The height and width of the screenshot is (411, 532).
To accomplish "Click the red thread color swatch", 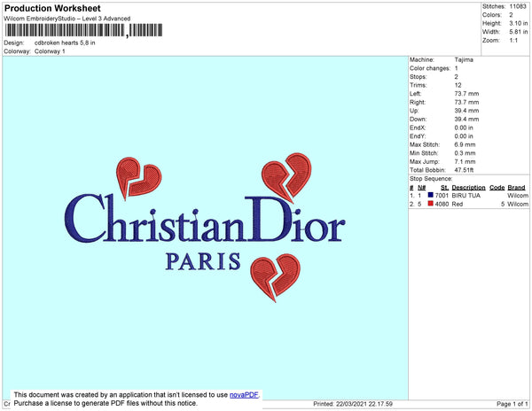I will 431,204.
